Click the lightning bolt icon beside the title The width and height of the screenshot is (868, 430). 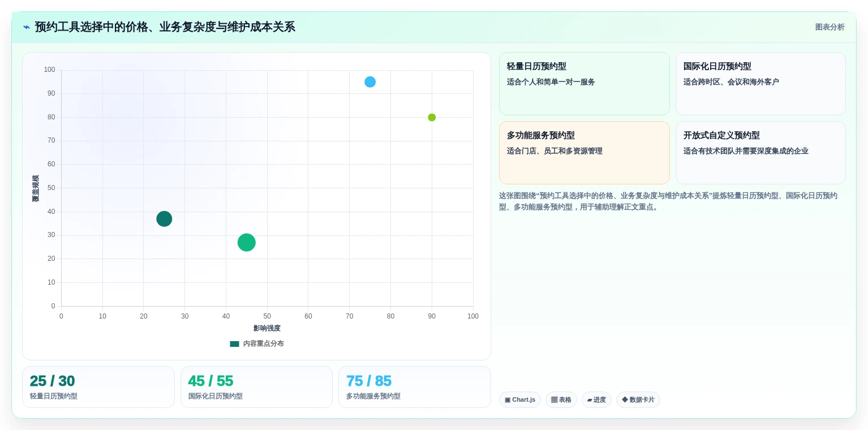(x=27, y=27)
